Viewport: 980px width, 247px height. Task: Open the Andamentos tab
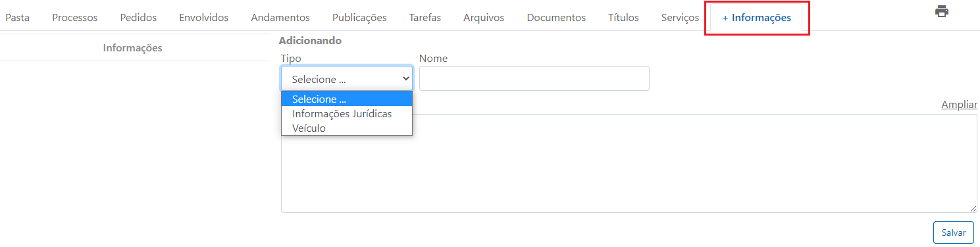click(280, 18)
